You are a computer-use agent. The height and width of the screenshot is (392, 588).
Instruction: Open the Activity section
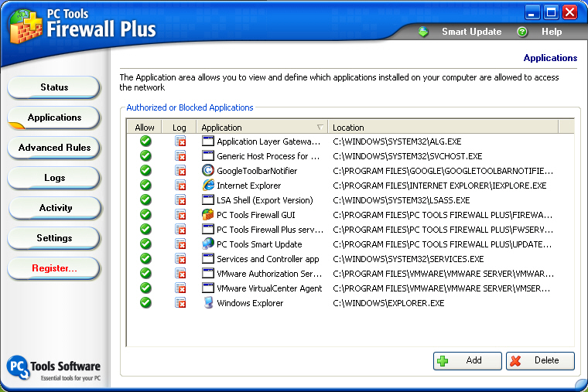(x=55, y=208)
